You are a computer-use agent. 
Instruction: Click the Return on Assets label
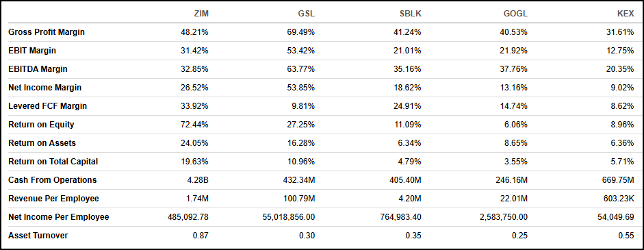(x=42, y=143)
